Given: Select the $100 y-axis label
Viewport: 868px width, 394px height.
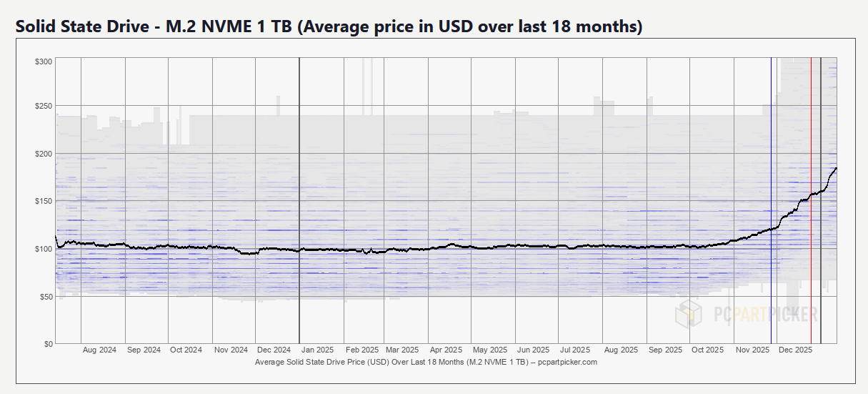Looking at the screenshot, I should 44,249.
